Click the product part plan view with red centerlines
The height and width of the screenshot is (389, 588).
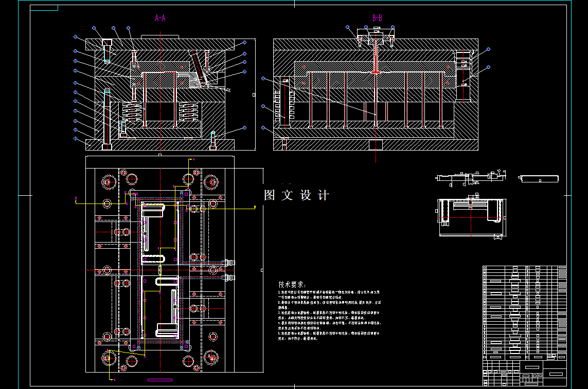coord(471,216)
